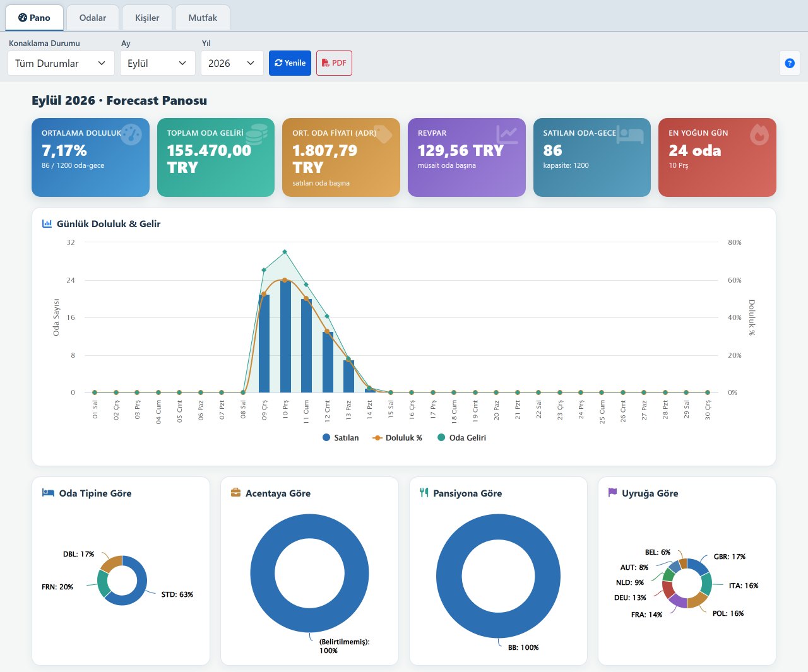Click the 'ITA: 16%' nationality label
This screenshot has width=808, height=672.
pyautogui.click(x=744, y=586)
